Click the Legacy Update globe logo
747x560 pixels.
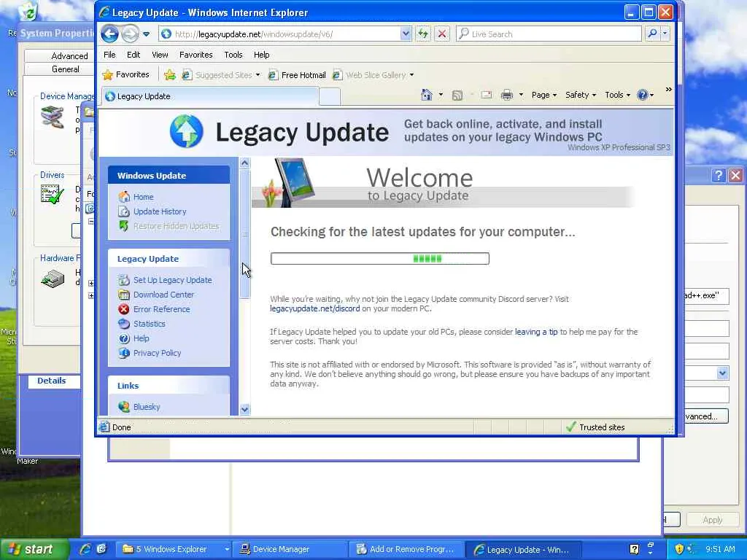click(186, 131)
